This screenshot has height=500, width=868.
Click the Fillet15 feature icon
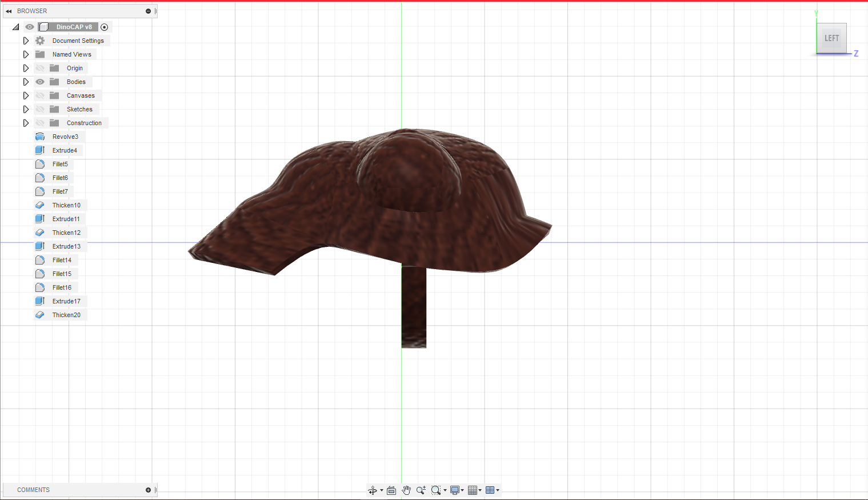coord(40,274)
